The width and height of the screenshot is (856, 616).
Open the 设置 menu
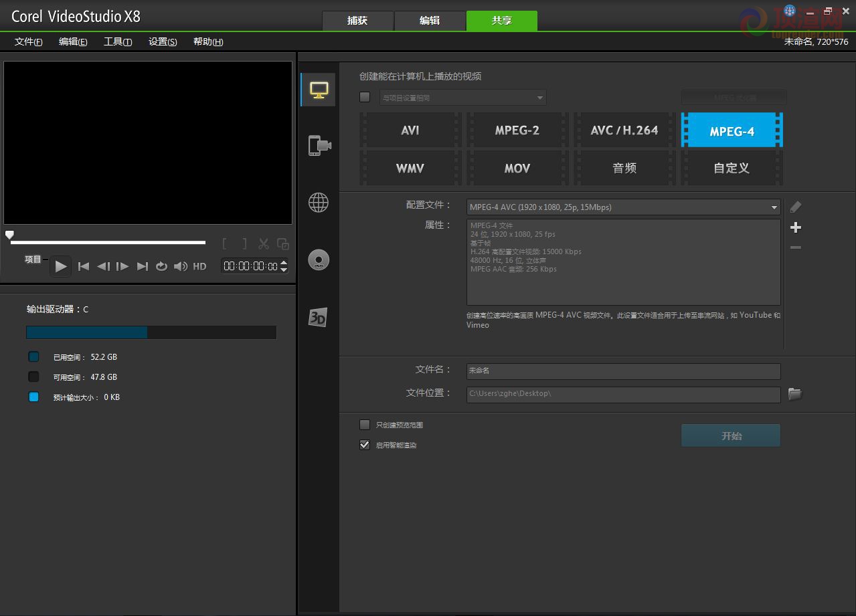pos(163,41)
